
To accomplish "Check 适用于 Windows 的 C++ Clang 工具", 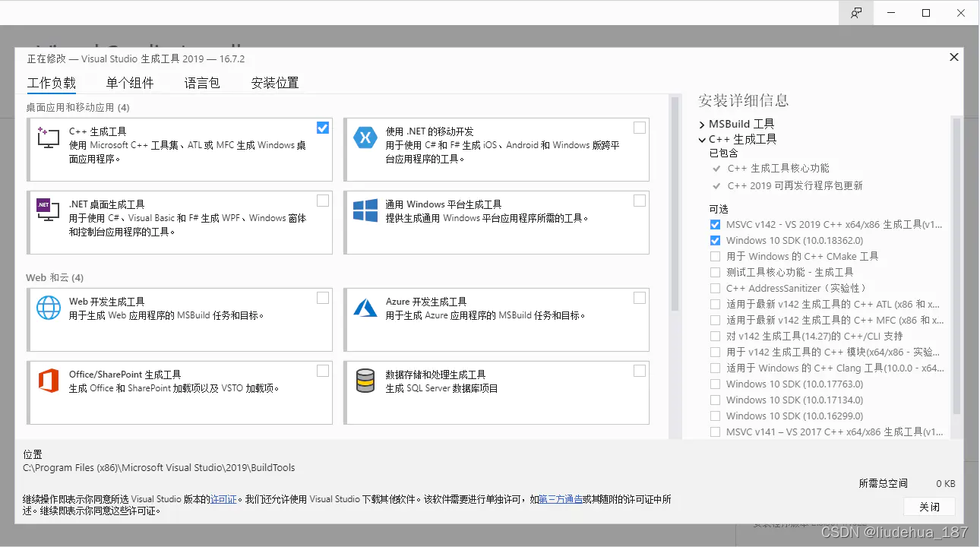I will tap(715, 368).
